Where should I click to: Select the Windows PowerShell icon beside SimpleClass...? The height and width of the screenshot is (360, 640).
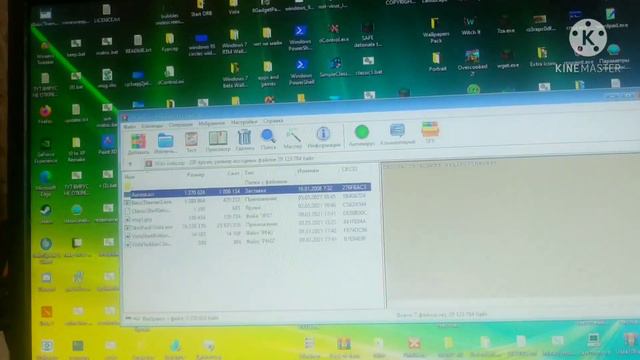coord(301,71)
